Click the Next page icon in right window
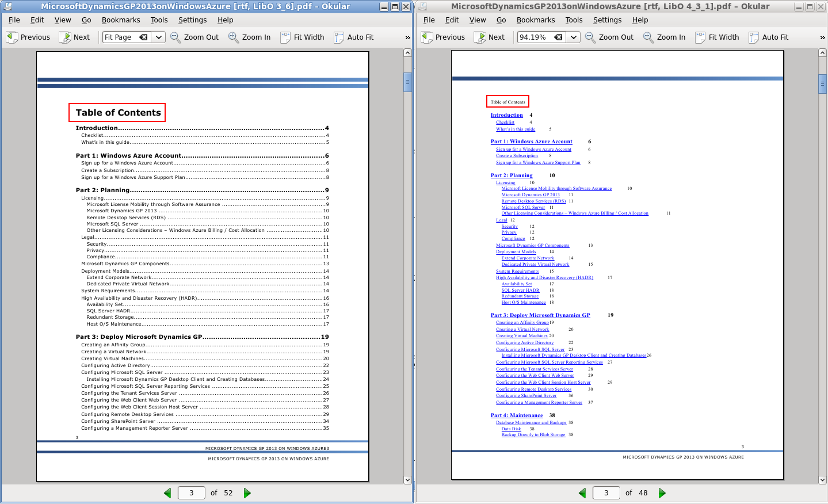 click(480, 37)
